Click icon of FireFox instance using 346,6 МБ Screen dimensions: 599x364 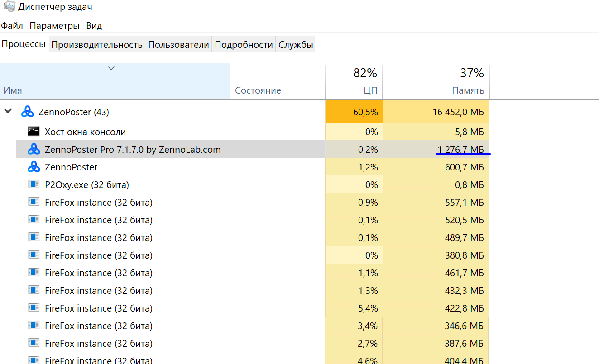tap(34, 326)
